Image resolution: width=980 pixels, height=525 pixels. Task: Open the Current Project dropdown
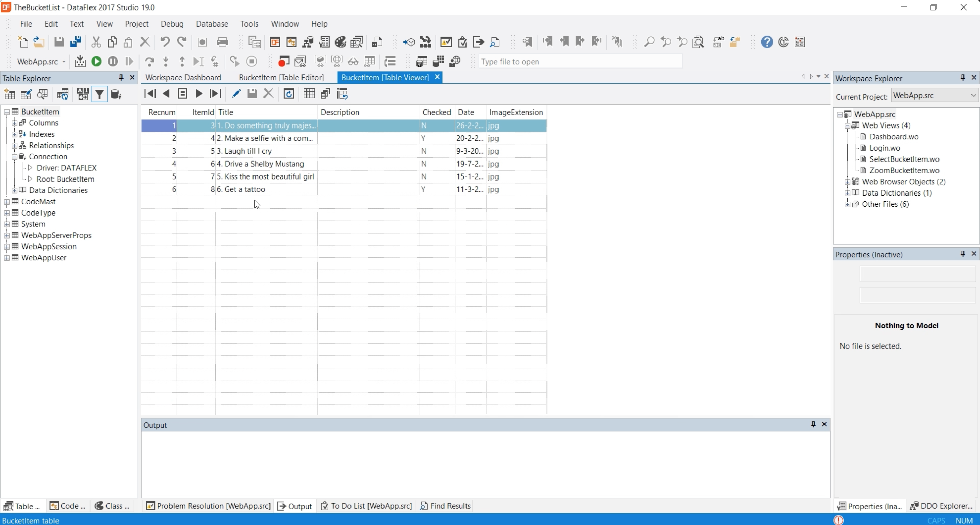coord(973,96)
